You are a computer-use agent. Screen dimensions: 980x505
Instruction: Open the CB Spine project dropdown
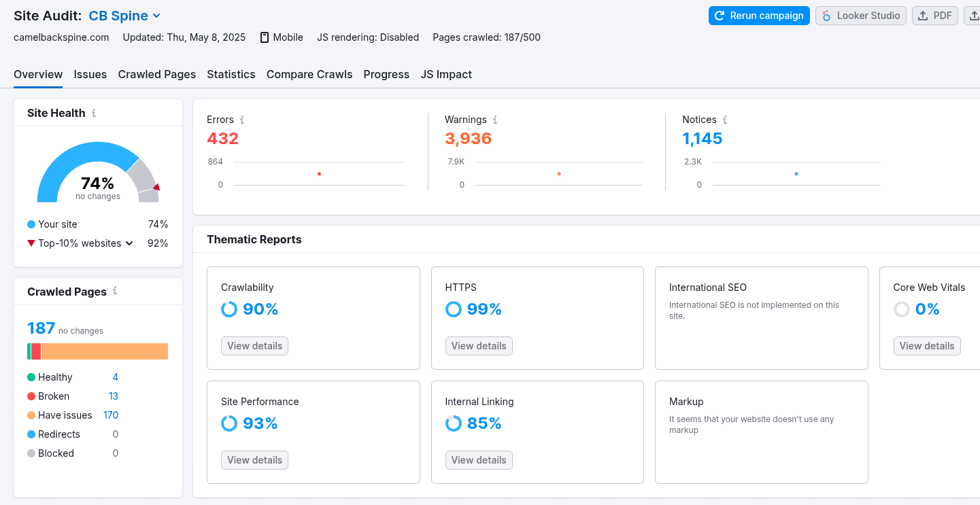[x=124, y=16]
